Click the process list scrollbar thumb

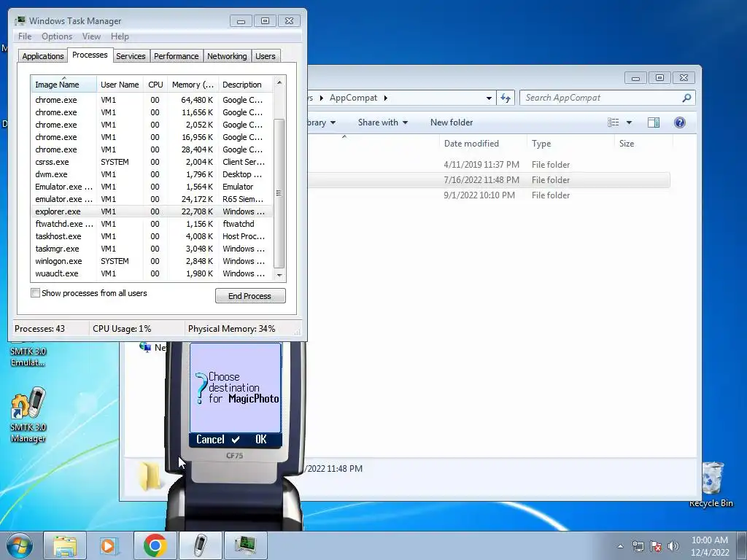(x=279, y=192)
